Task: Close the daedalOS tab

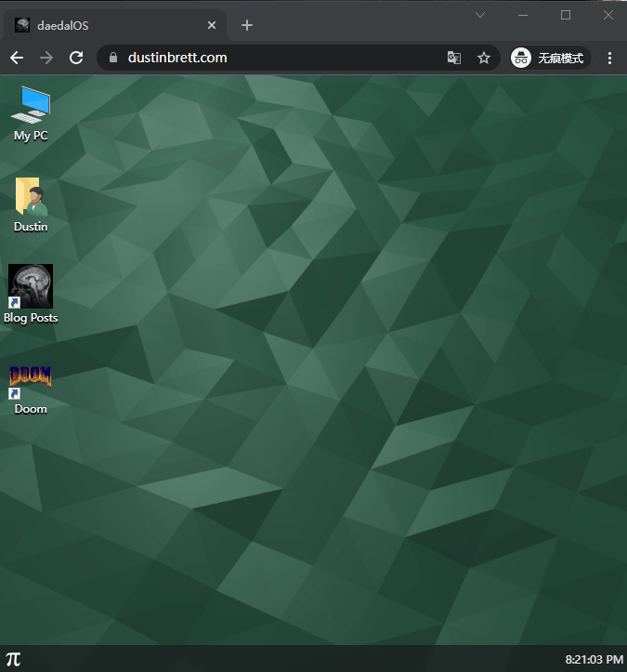Action: (213, 26)
